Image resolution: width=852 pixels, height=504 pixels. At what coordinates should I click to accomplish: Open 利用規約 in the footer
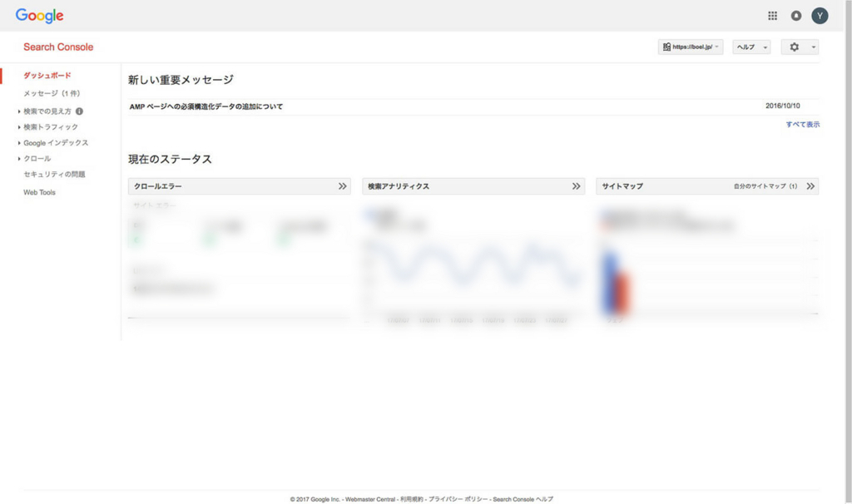tap(412, 499)
